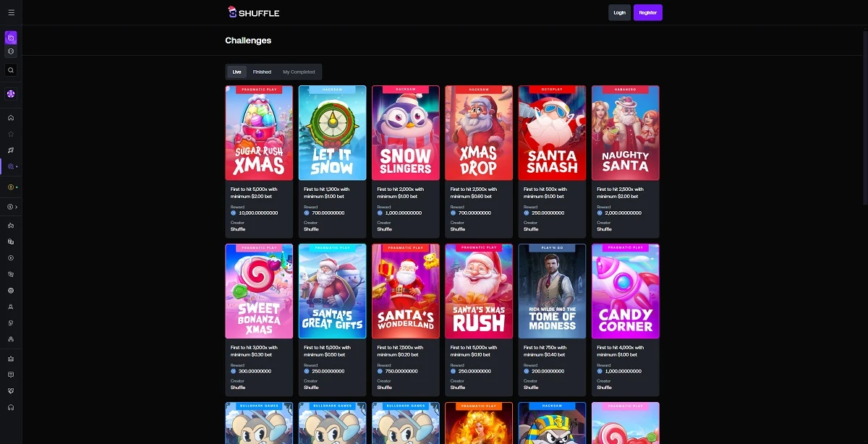Click the Challenges page heading
The width and height of the screenshot is (868, 444).
coord(248,40)
